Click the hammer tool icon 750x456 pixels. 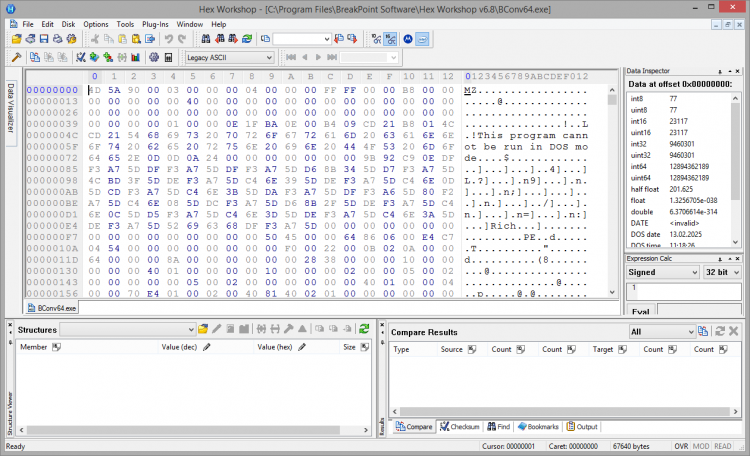coord(16,57)
